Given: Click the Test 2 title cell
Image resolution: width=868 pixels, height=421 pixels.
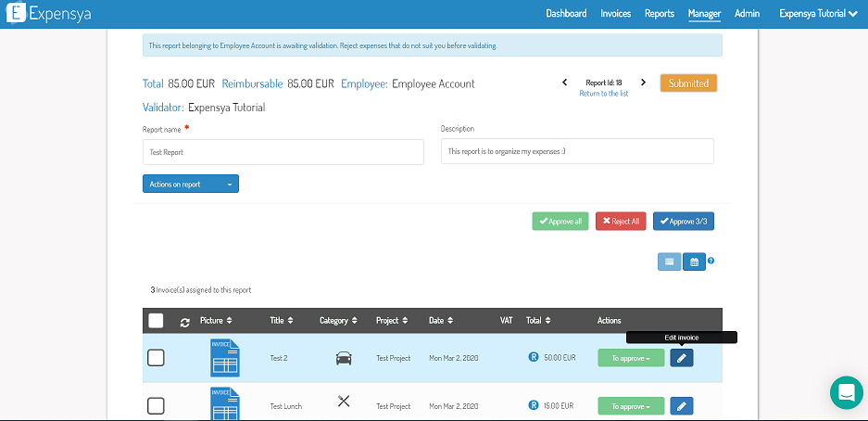Looking at the screenshot, I should tap(279, 358).
